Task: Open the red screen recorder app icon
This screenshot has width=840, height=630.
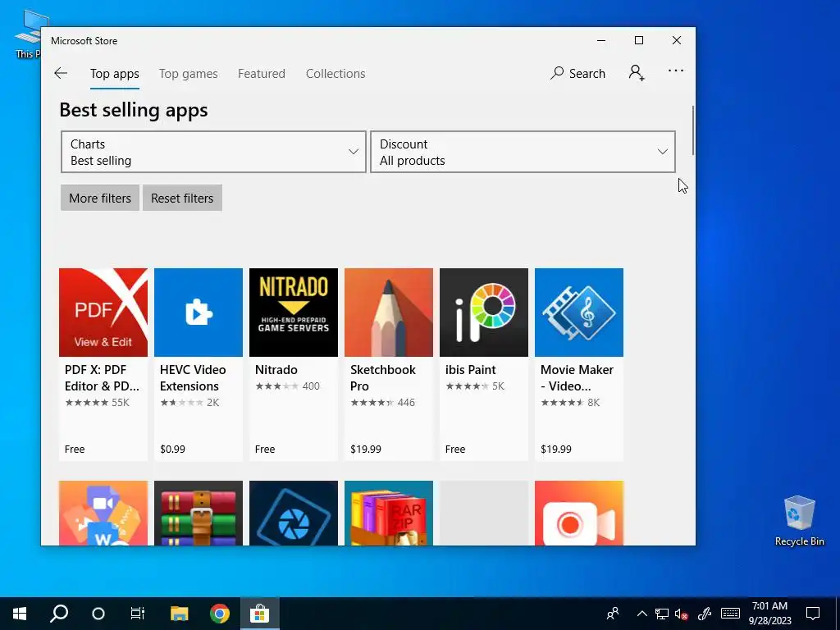Action: (x=579, y=514)
